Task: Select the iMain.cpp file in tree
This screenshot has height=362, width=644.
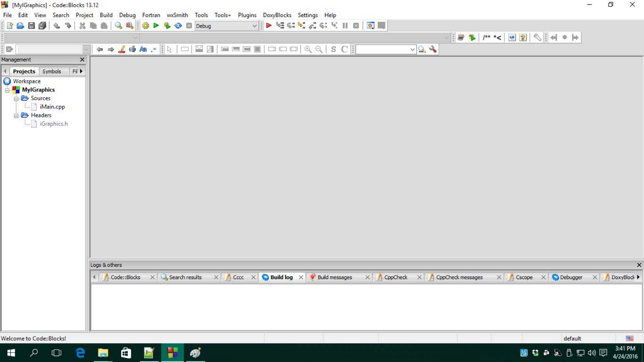Action: [x=52, y=107]
